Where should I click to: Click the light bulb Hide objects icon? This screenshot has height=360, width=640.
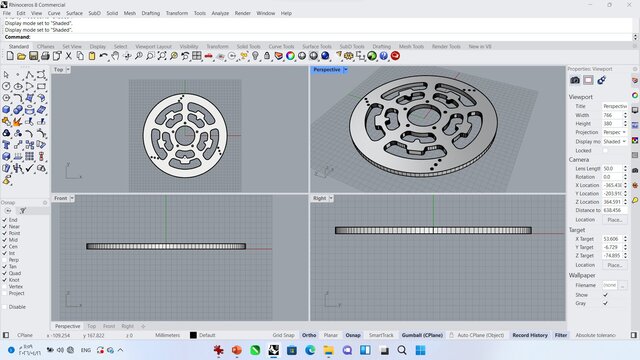pos(255,56)
